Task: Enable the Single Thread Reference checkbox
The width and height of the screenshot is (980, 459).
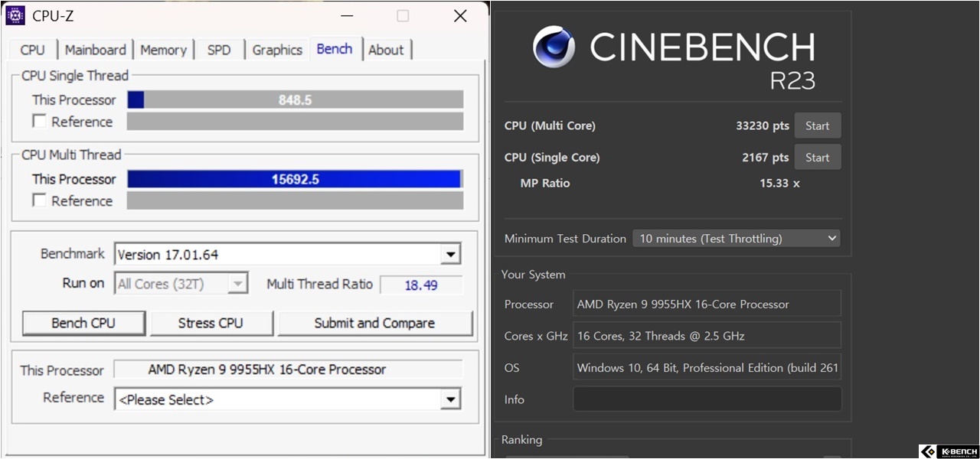Action: click(x=39, y=122)
